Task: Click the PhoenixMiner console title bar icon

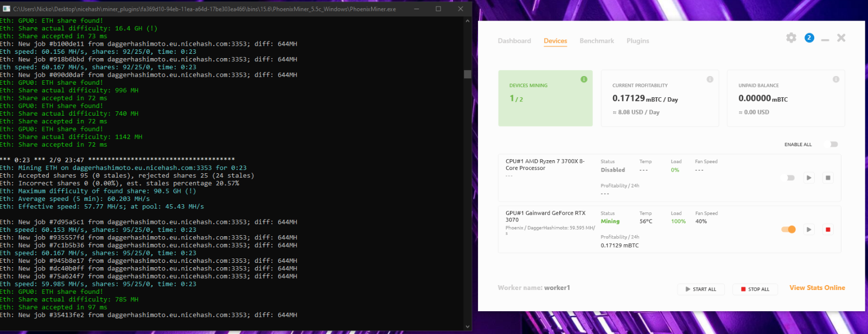Action: coord(7,9)
